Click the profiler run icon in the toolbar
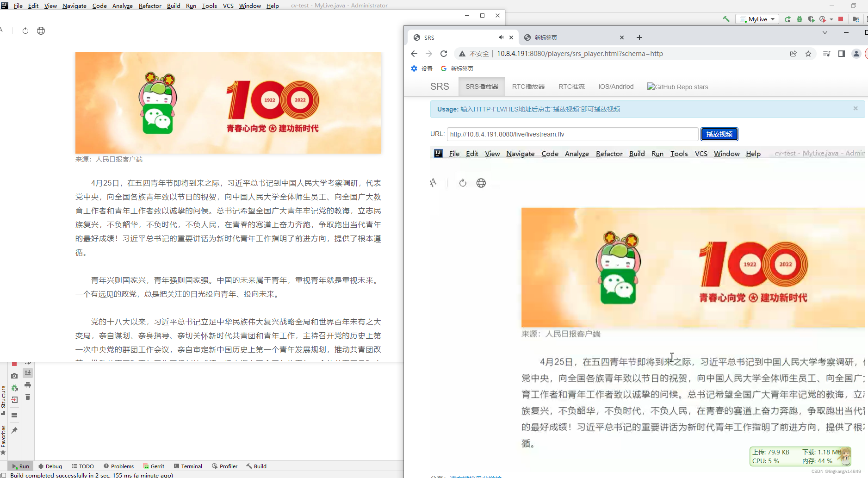This screenshot has width=868, height=478. [x=823, y=19]
